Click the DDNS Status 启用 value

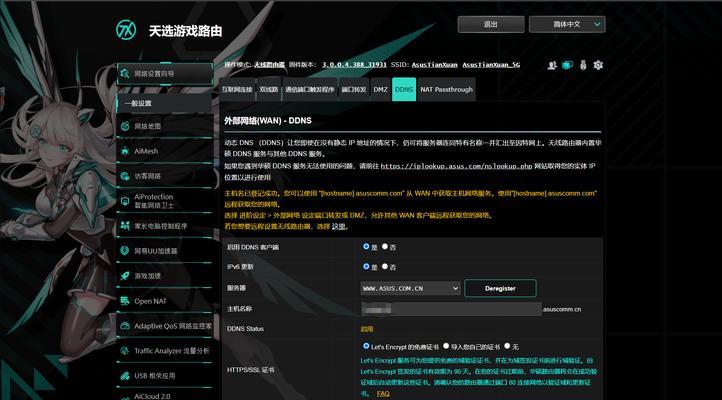pyautogui.click(x=367, y=329)
